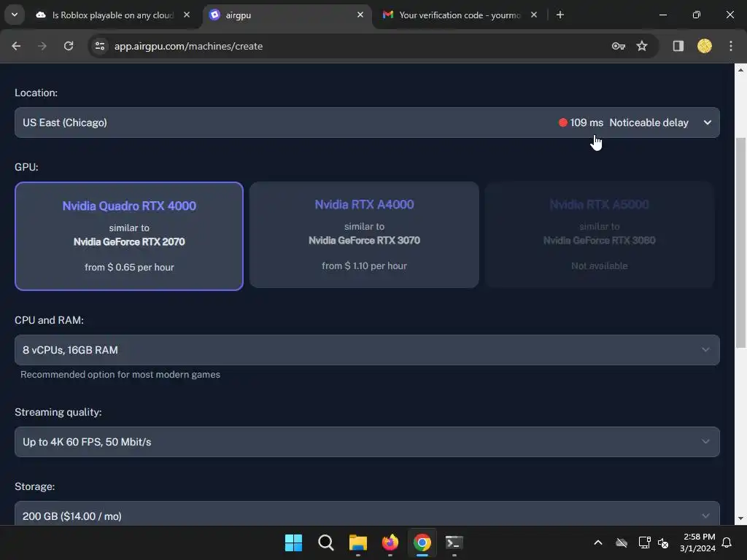Close the Roblox cloud tab

point(187,15)
